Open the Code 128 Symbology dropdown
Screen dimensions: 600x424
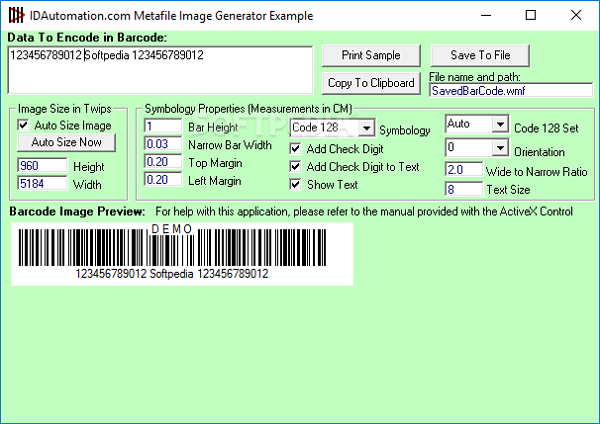[366, 129]
